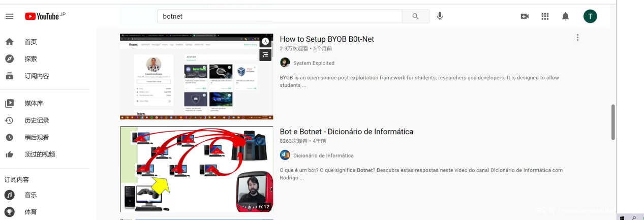Click the search magnifier button
The width and height of the screenshot is (644, 220).
click(415, 16)
